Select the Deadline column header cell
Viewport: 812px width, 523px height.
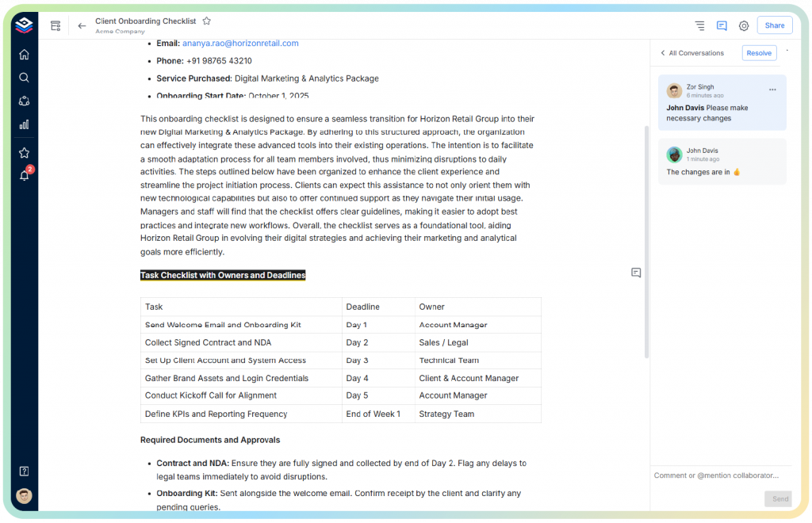pyautogui.click(x=378, y=307)
